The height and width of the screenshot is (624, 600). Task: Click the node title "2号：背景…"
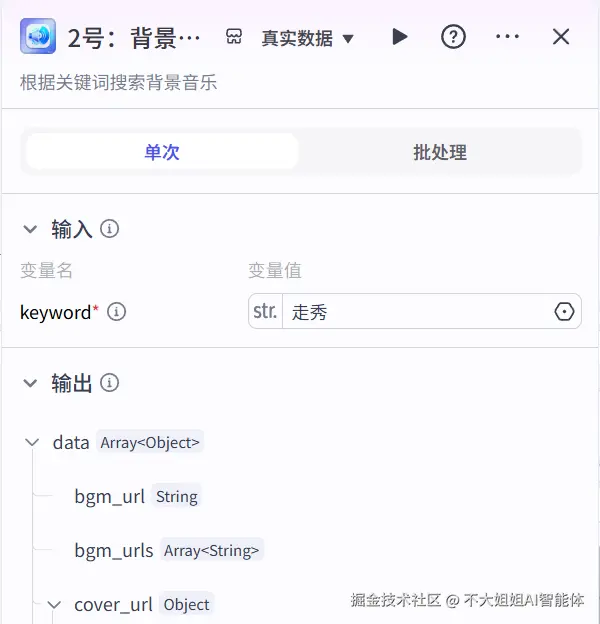pos(134,38)
